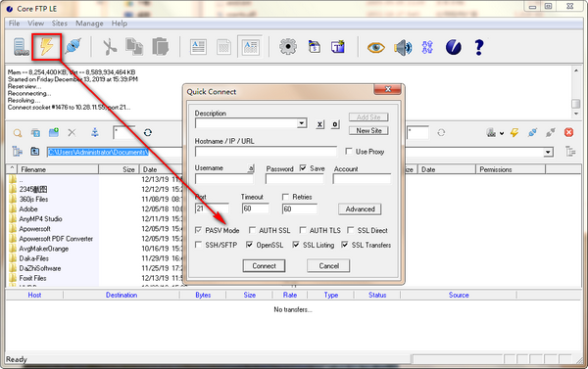Expand the Description dropdown list
Screen dimensions: 588x369
pyautogui.click(x=302, y=123)
